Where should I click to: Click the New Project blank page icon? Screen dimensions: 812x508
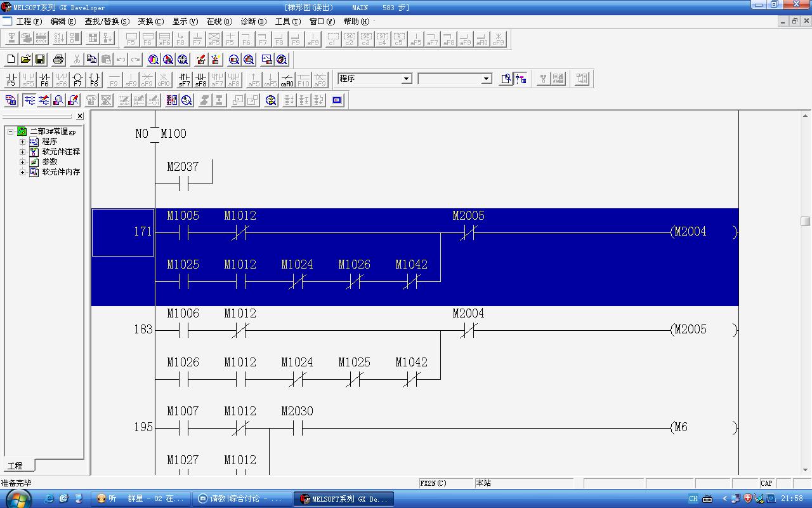pos(11,60)
